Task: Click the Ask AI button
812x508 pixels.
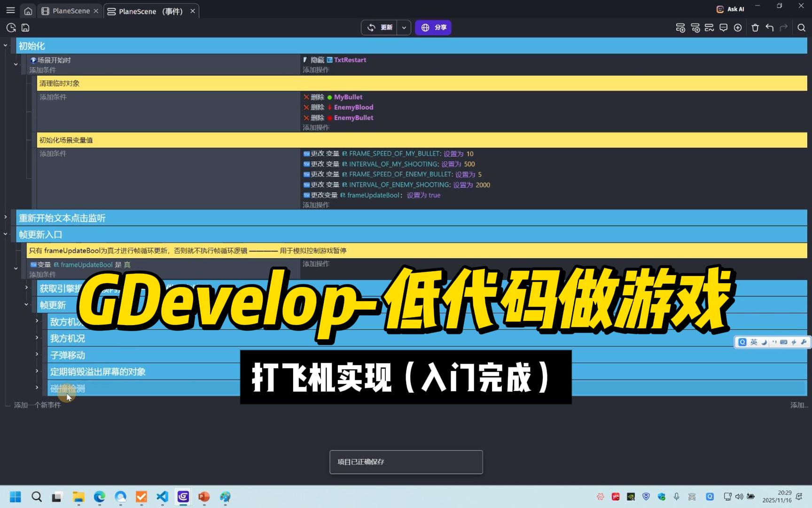Action: click(730, 9)
